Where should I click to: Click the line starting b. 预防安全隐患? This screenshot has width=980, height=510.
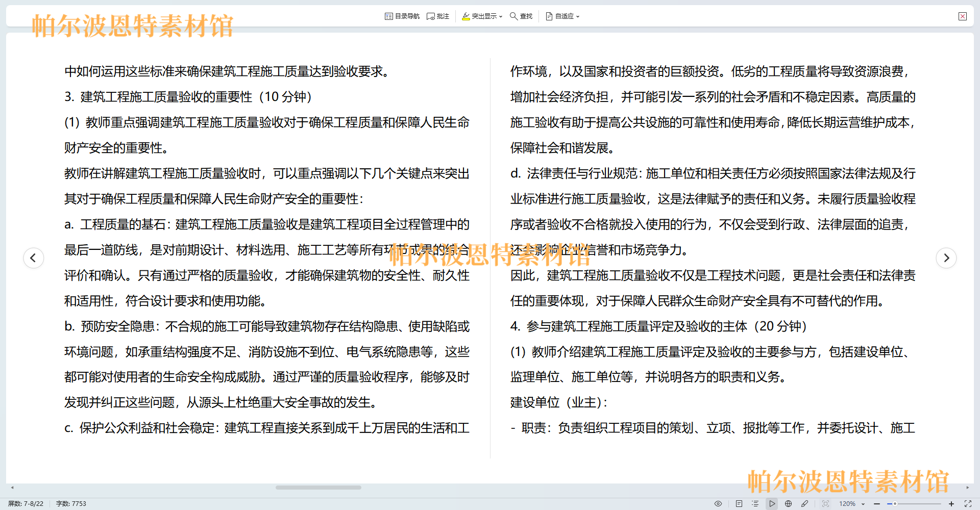(267, 326)
